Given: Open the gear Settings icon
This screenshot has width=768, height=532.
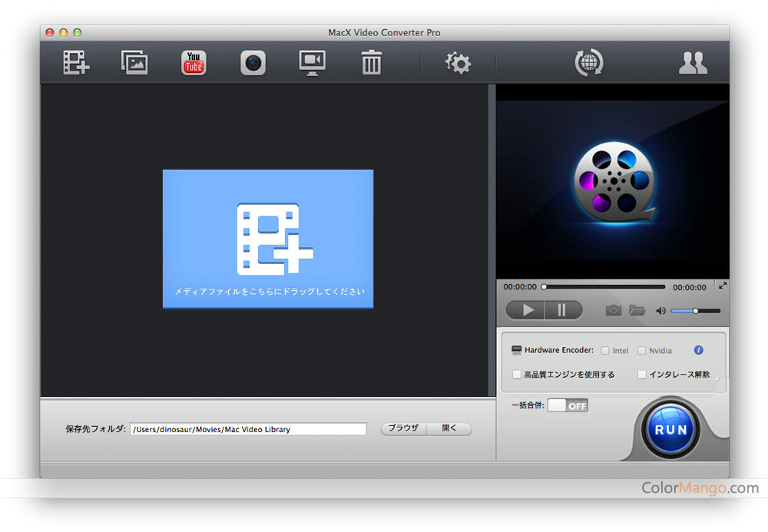Looking at the screenshot, I should pyautogui.click(x=458, y=63).
